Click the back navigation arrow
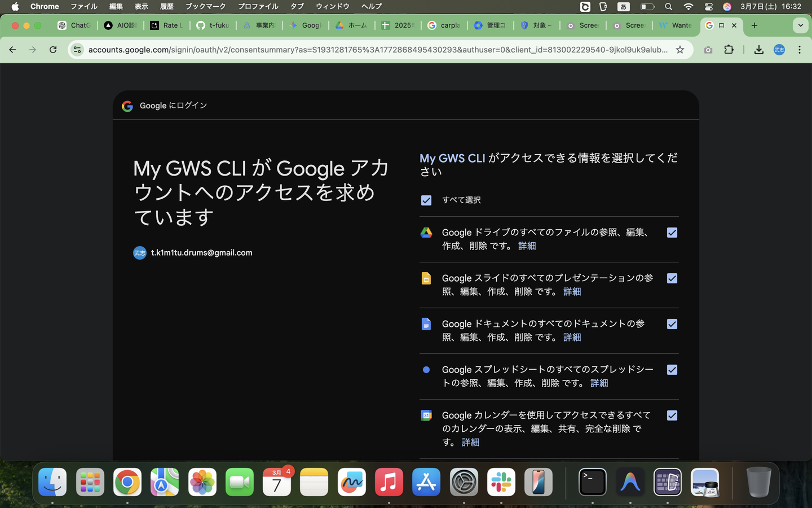Screen dimensions: 812x508 point(12,50)
